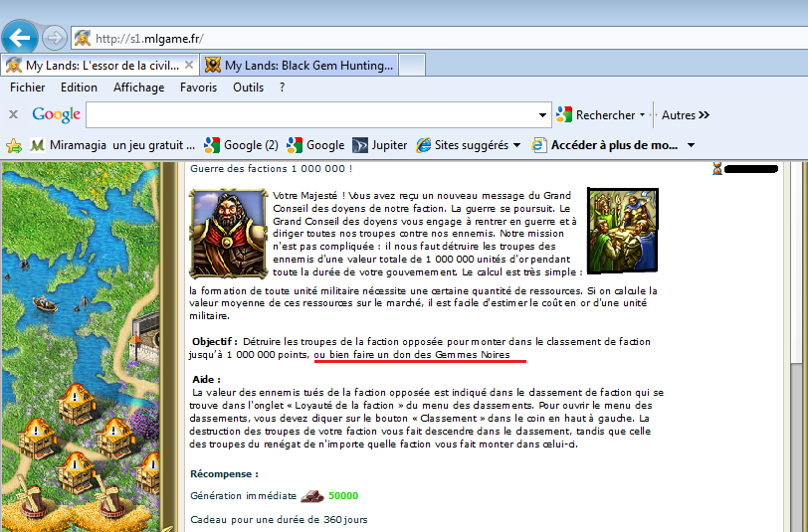Open the Favoris menu
The image size is (808, 532).
(198, 88)
